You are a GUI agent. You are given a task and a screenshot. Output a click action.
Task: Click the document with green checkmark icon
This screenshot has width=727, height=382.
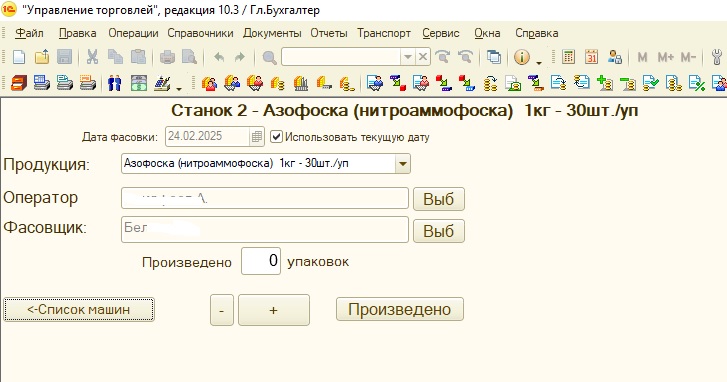(x=651, y=83)
